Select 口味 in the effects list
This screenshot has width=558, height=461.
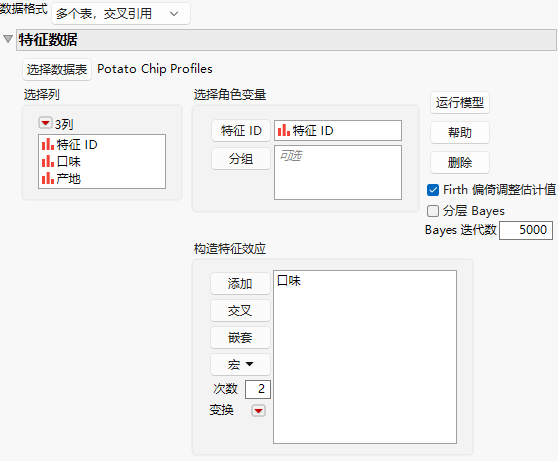pos(289,281)
